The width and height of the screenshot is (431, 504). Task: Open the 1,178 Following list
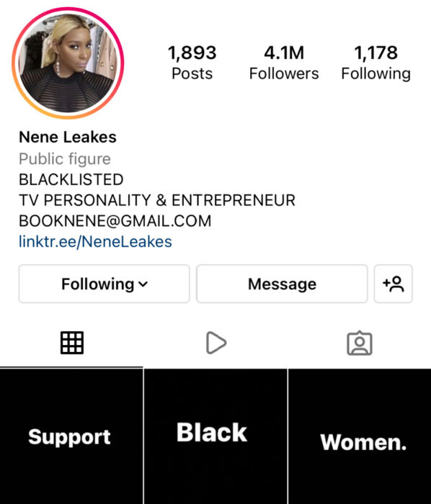(x=376, y=63)
